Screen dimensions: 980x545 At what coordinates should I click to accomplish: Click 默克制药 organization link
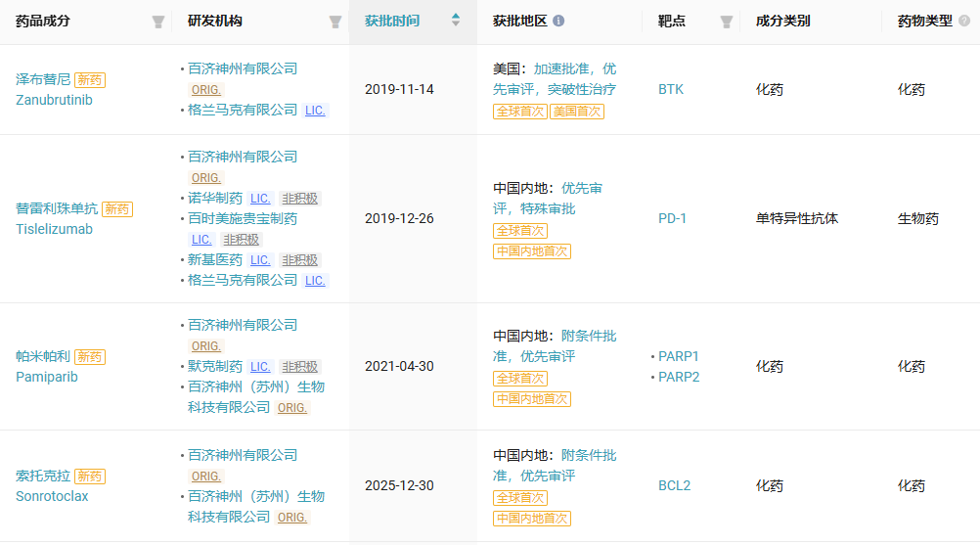tap(215, 366)
